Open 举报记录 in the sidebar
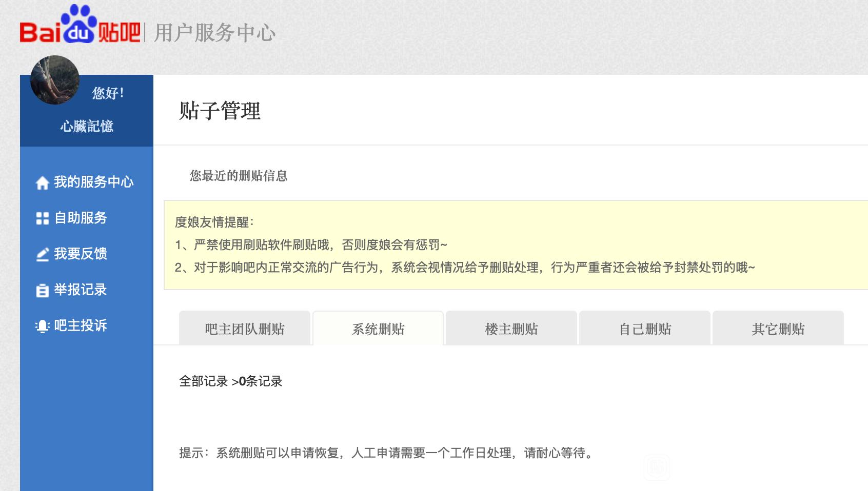 (81, 290)
